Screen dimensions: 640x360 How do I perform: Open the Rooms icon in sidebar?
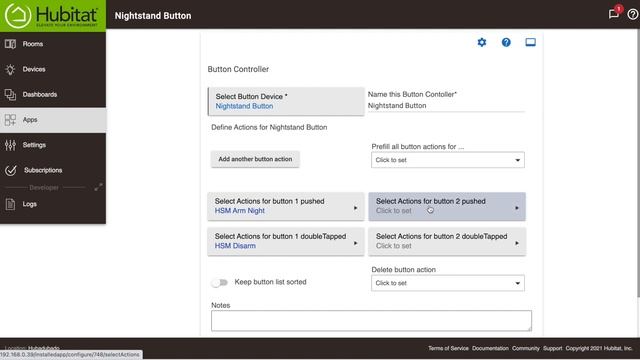pos(10,44)
